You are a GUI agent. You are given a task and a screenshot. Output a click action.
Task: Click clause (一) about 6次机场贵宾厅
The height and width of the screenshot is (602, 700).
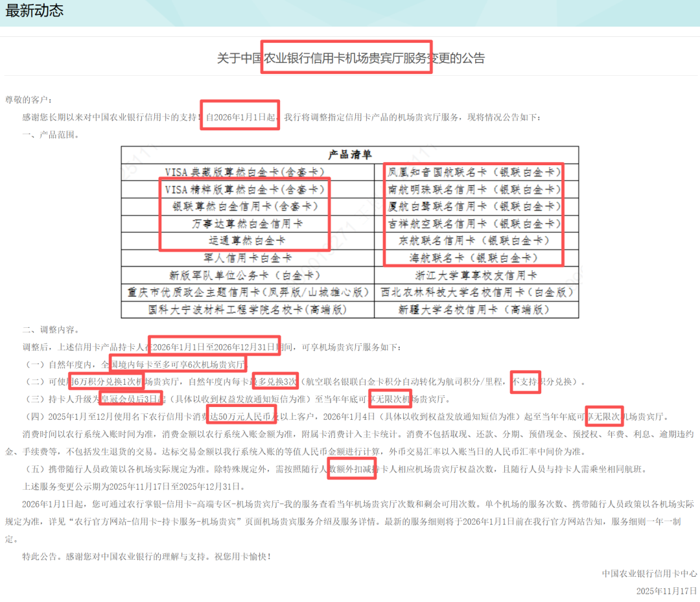tap(134, 364)
